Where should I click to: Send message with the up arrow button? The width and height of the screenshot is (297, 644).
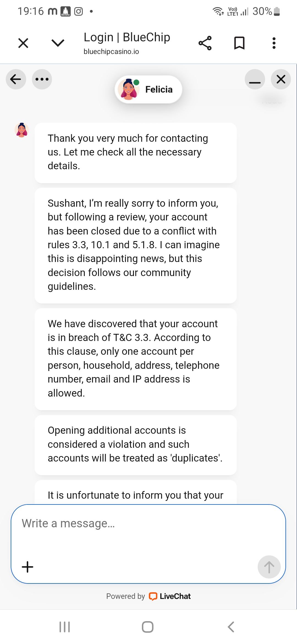[269, 567]
